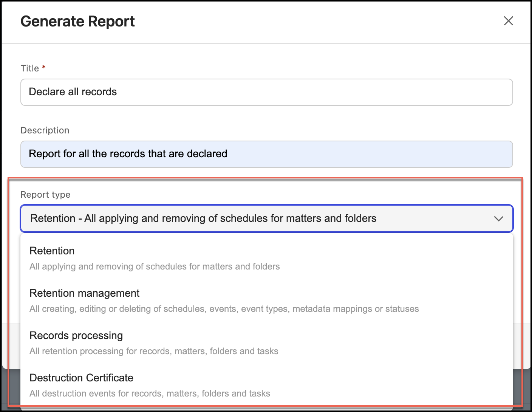Click the Retention option description text

click(154, 266)
